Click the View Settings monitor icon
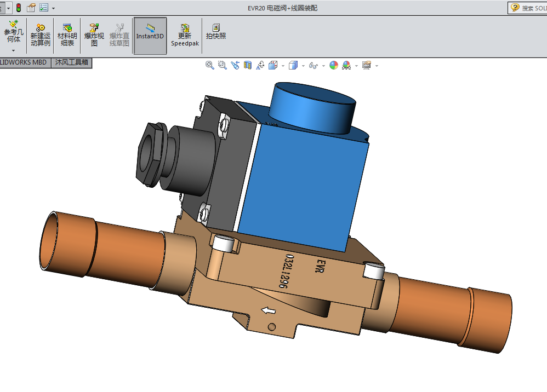The image size is (547, 392). pos(366,65)
